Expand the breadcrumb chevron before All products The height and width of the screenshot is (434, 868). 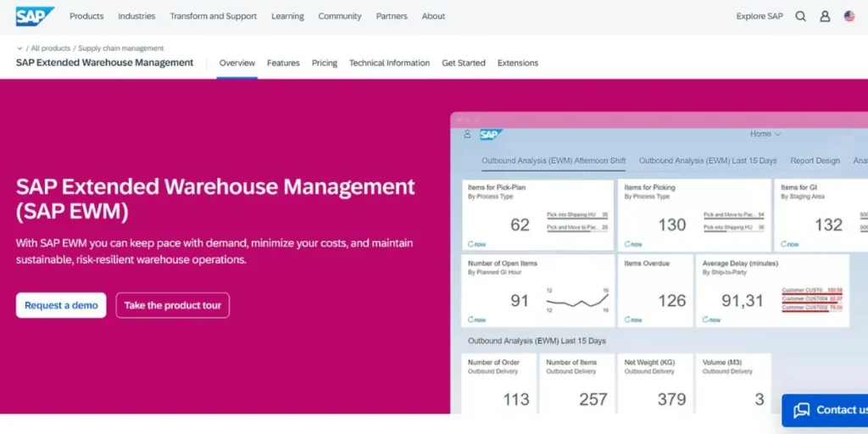pos(19,48)
